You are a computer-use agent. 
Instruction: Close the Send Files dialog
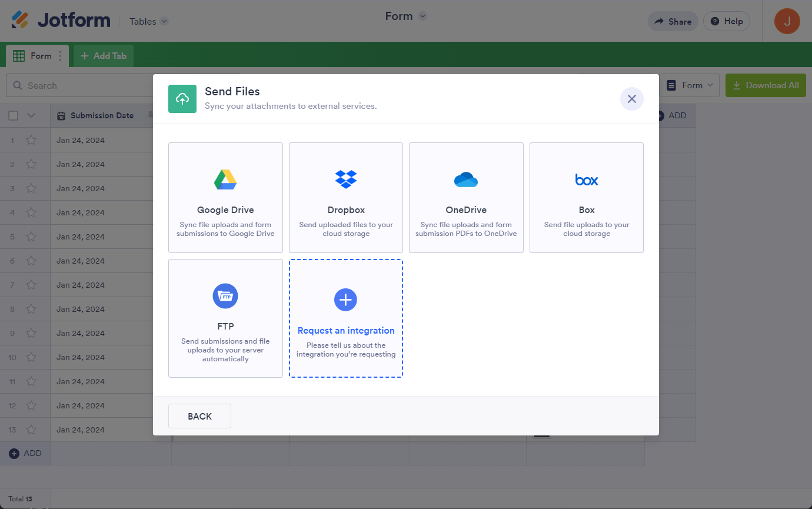(x=632, y=99)
